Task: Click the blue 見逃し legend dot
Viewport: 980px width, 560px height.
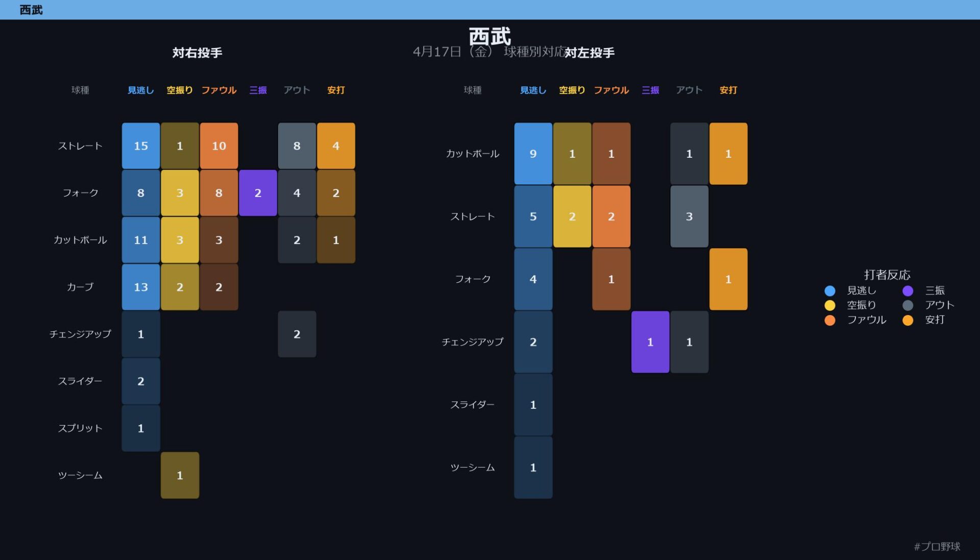Action: pos(830,290)
